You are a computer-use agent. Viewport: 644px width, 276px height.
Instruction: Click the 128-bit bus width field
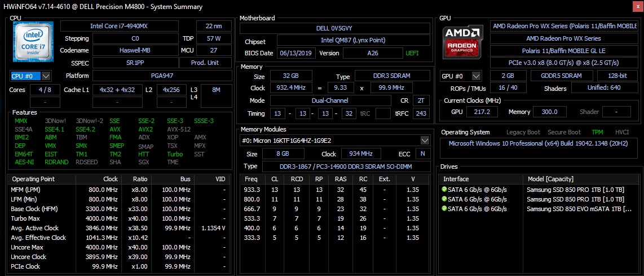(x=617, y=76)
